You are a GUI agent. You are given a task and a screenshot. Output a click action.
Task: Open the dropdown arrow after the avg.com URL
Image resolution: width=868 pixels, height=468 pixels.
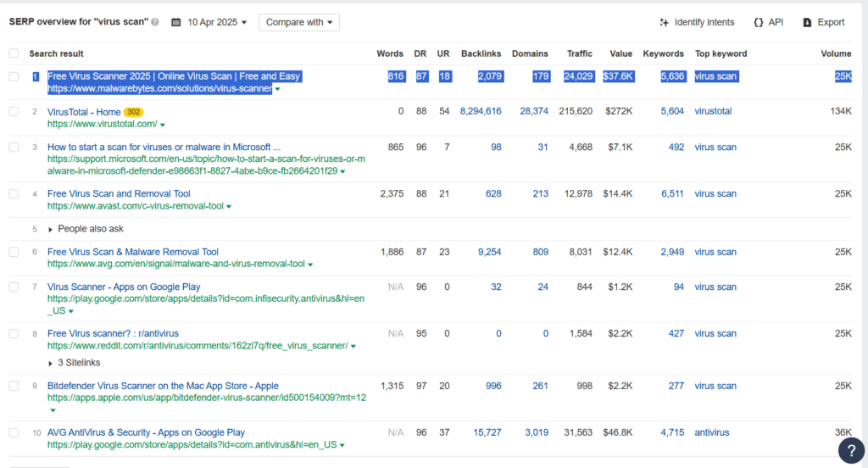coord(310,265)
